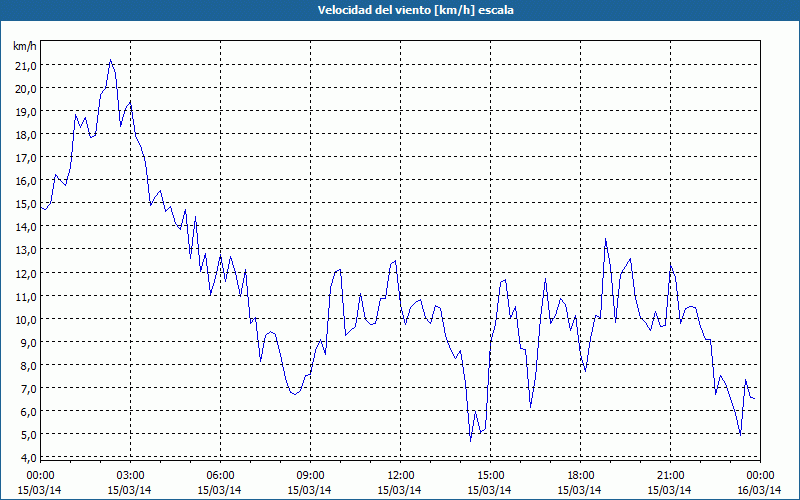Click the wind speed peak above 21 km/h
Screen dimensions: 800x500
pos(111,60)
